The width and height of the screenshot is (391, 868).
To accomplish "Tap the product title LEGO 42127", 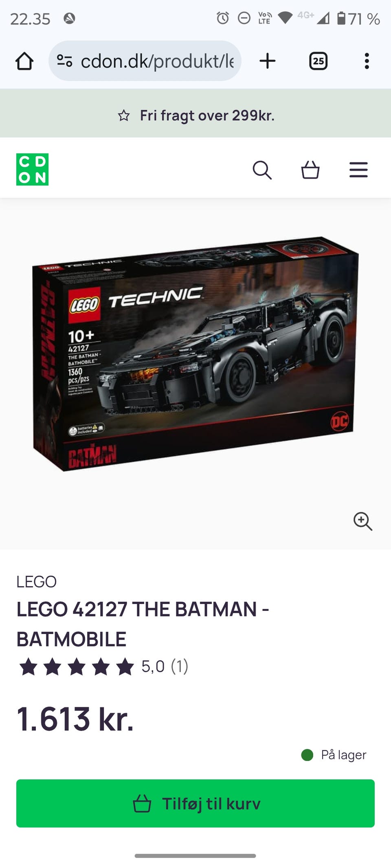I will point(143,624).
